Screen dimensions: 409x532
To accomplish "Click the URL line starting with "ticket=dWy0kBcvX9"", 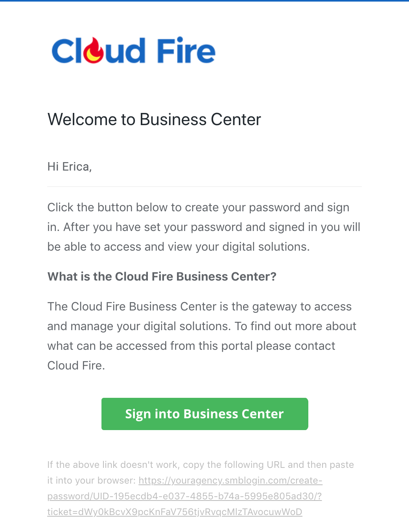I will [x=175, y=512].
